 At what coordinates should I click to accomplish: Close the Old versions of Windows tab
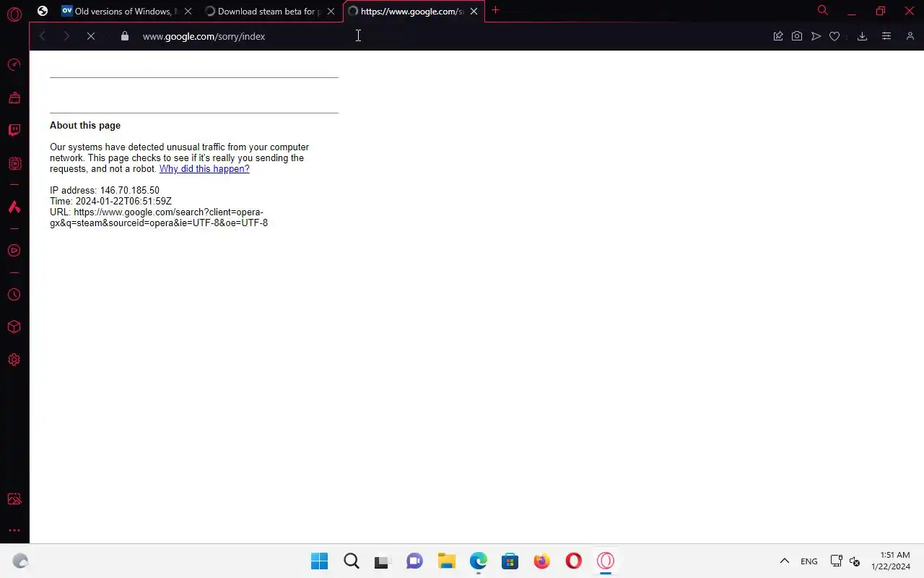(188, 11)
